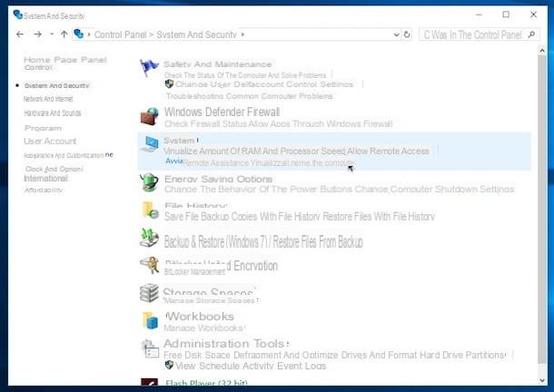Click Manage Storage Spaces link
Image resolution: width=554 pixels, height=392 pixels.
coord(209,300)
